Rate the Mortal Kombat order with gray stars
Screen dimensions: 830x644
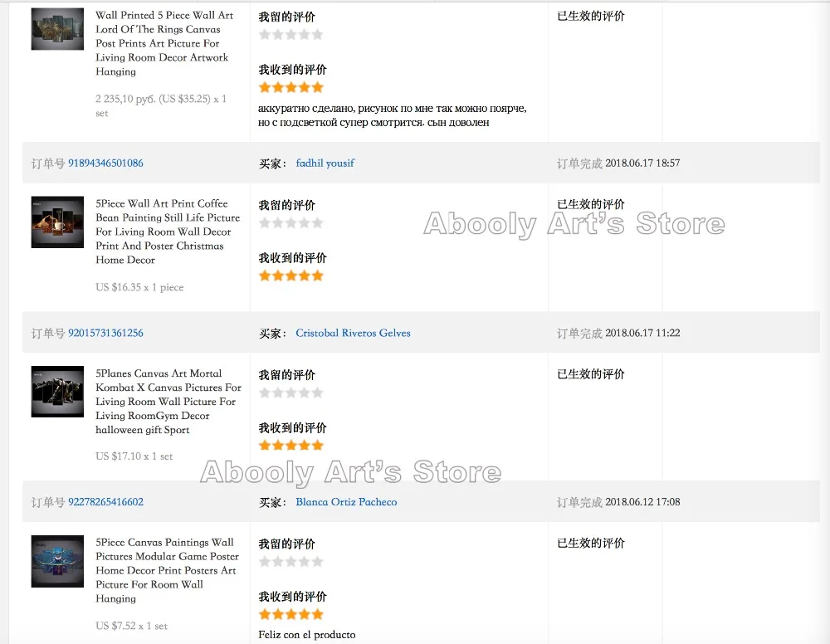coord(290,393)
